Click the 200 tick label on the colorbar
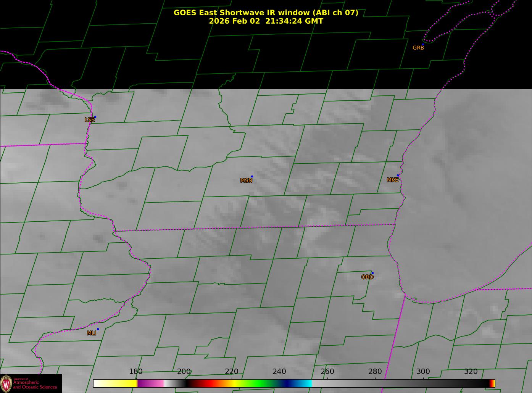The height and width of the screenshot is (393, 532). pyautogui.click(x=184, y=372)
